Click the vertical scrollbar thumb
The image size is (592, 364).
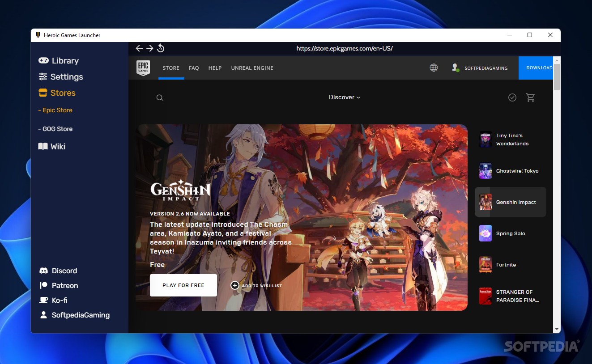point(557,77)
